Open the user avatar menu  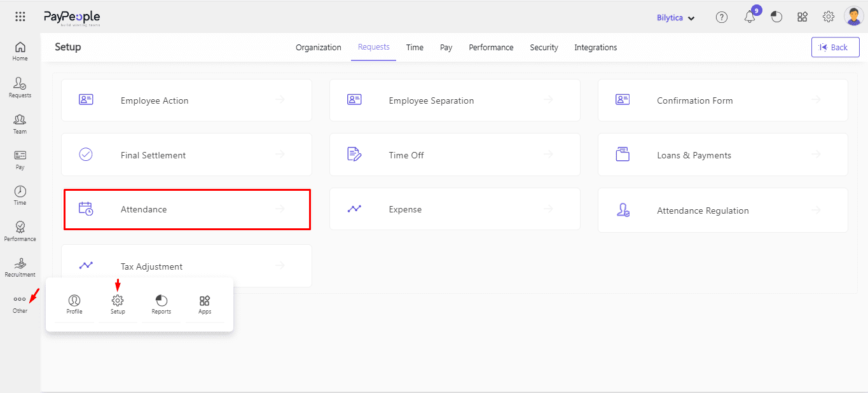click(x=853, y=17)
